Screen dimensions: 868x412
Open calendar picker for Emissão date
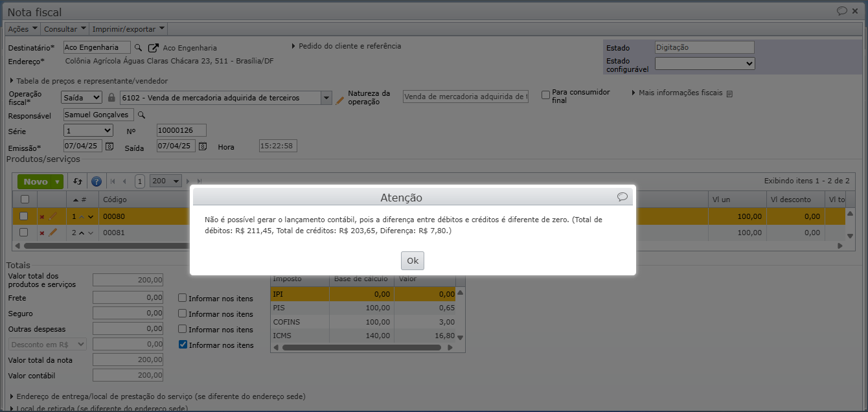click(109, 146)
